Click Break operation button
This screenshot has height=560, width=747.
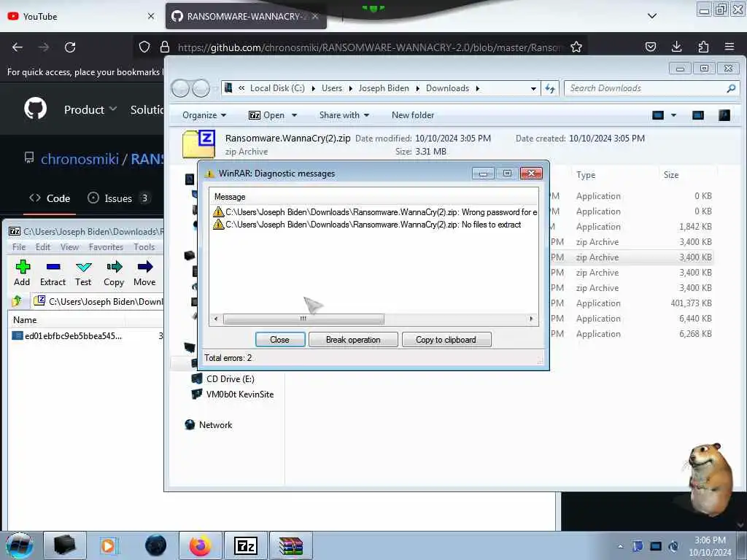click(x=353, y=340)
